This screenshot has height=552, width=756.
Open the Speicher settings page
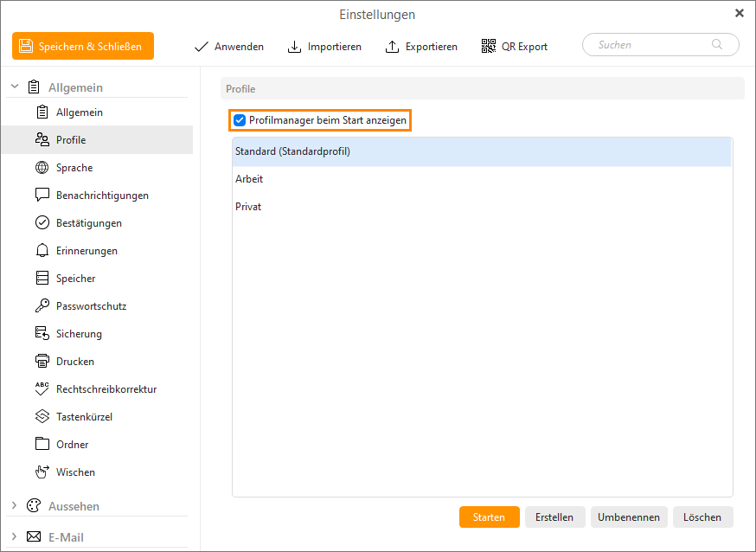pyautogui.click(x=75, y=279)
